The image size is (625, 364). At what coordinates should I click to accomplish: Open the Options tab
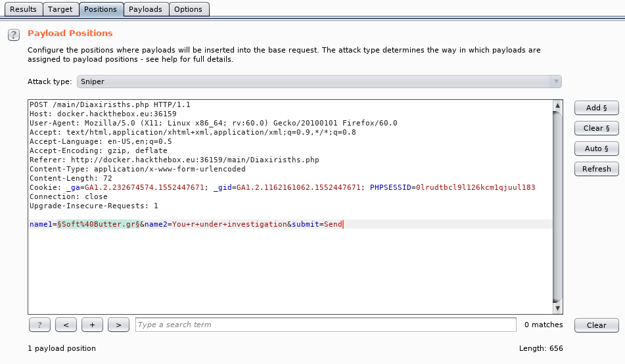[188, 9]
